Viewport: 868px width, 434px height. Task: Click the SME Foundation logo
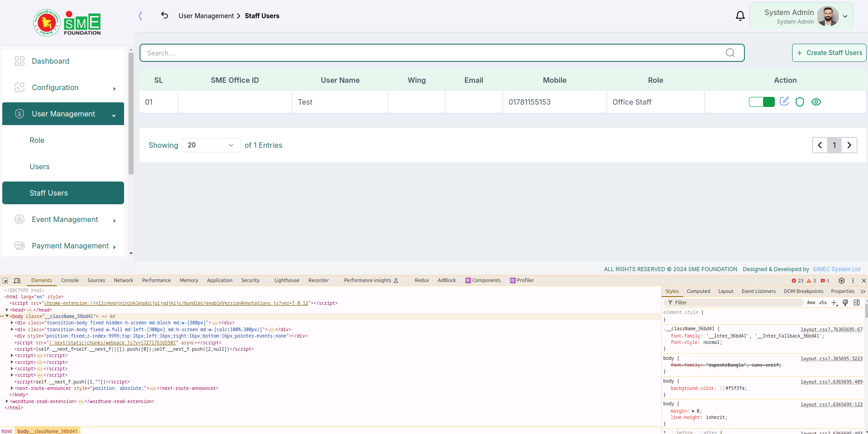67,23
